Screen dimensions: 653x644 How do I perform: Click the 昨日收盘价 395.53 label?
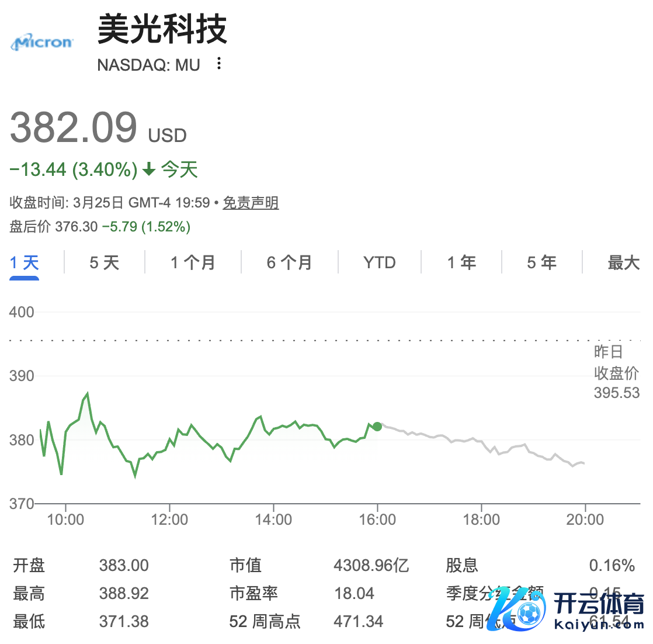point(616,373)
